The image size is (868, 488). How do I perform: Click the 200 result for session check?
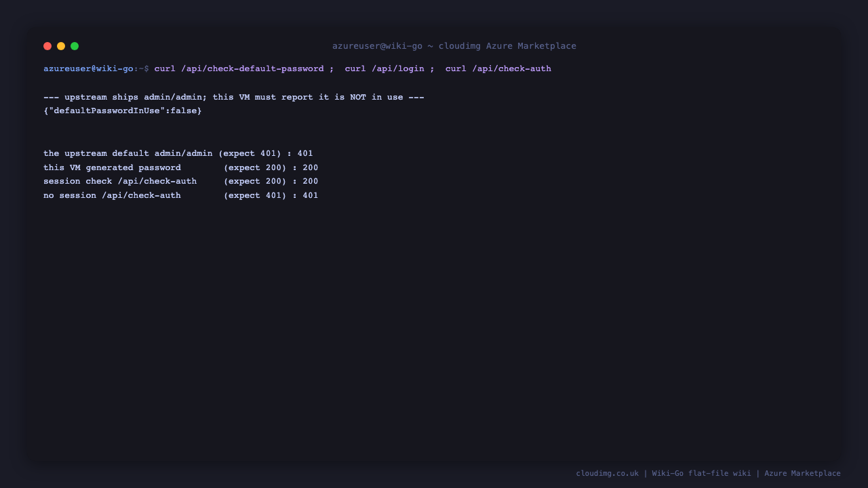(x=311, y=181)
